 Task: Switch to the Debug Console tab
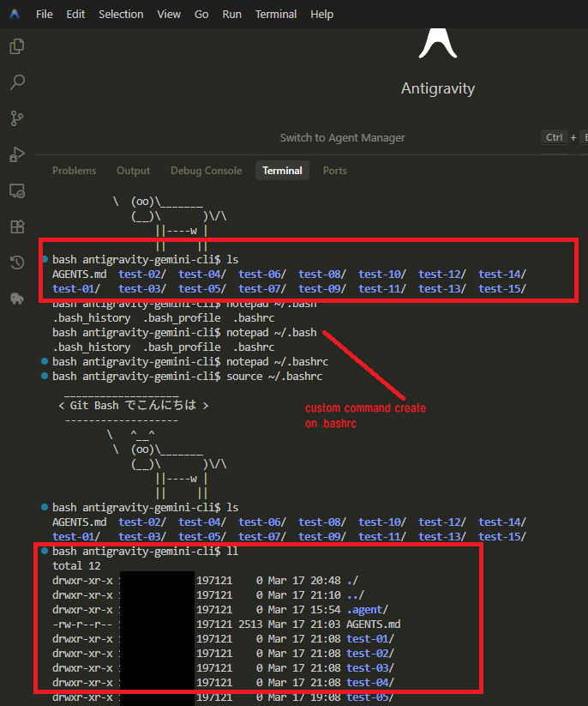[206, 171]
